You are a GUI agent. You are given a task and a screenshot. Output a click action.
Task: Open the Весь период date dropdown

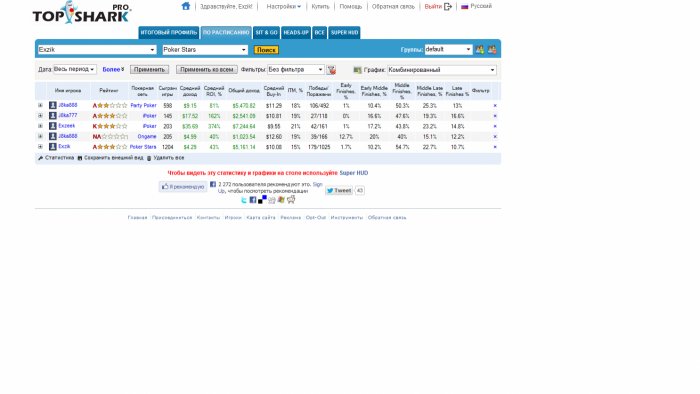(75, 70)
